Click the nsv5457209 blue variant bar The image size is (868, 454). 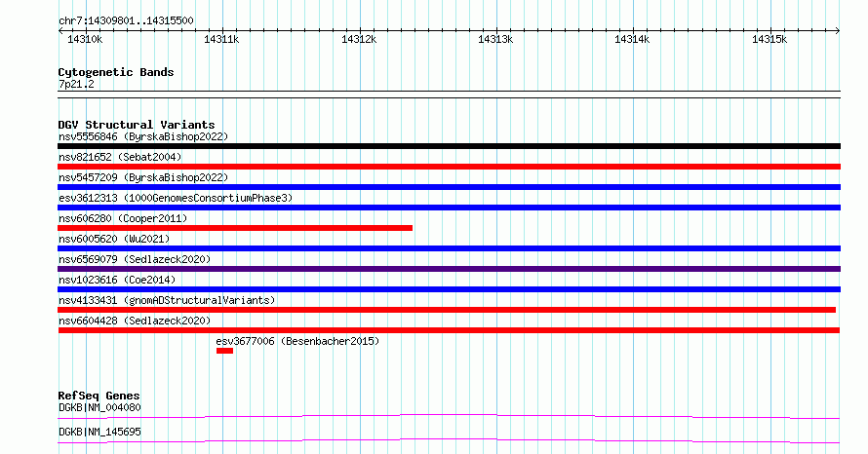449,187
